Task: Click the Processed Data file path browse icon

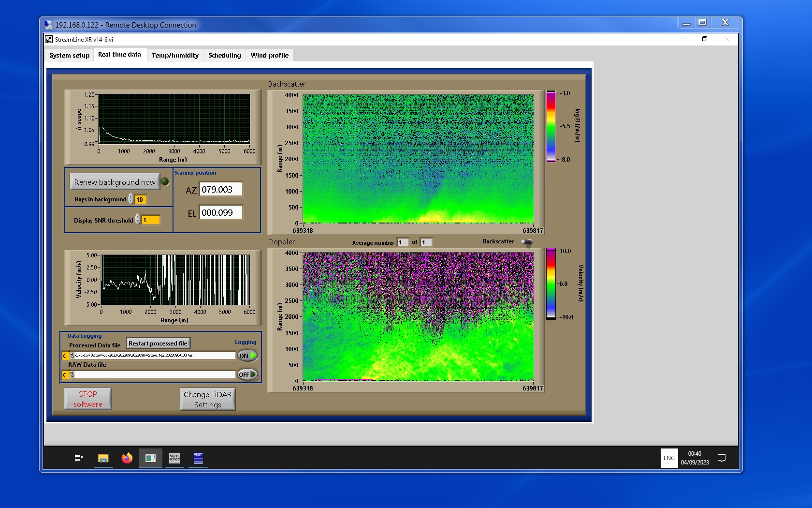Action: pyautogui.click(x=72, y=356)
